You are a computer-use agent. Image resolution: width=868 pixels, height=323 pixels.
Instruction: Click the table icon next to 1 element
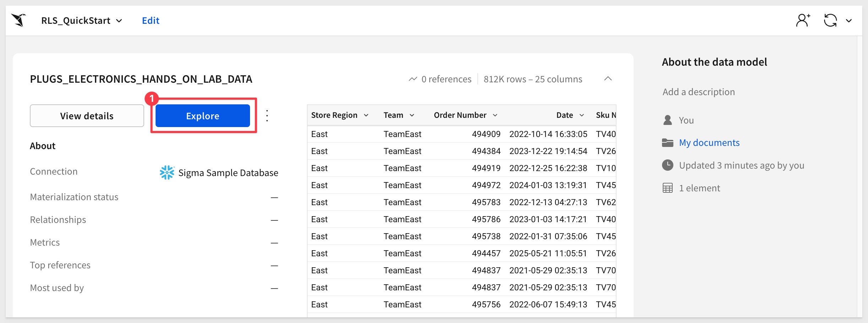point(668,188)
